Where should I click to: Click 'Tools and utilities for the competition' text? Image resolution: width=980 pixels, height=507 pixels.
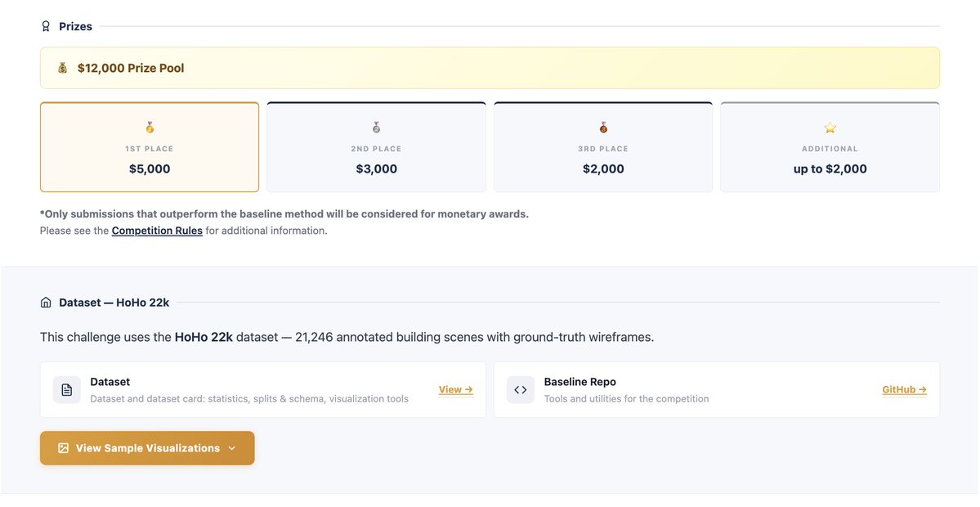[626, 399]
